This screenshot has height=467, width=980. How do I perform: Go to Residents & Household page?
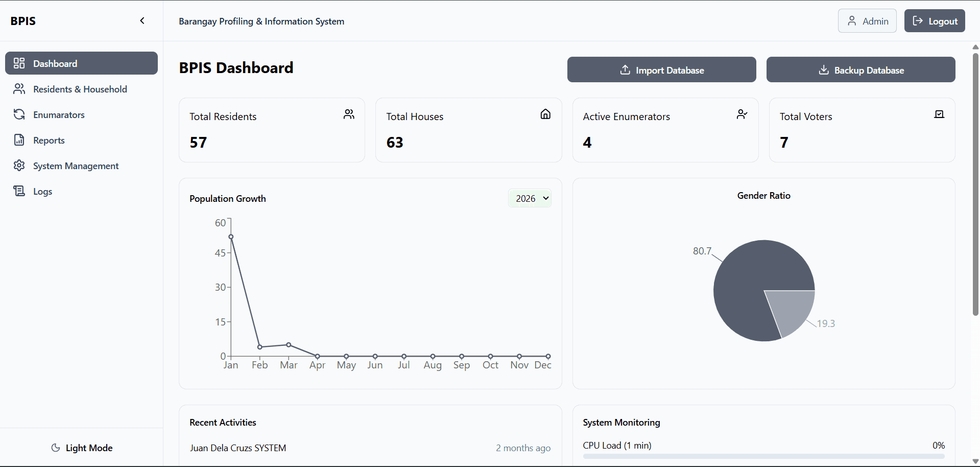point(81,89)
